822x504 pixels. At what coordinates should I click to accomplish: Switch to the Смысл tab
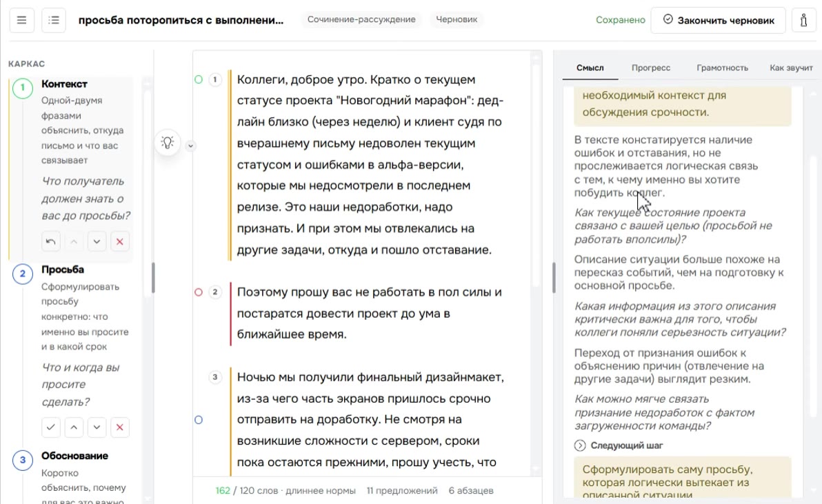pos(590,68)
